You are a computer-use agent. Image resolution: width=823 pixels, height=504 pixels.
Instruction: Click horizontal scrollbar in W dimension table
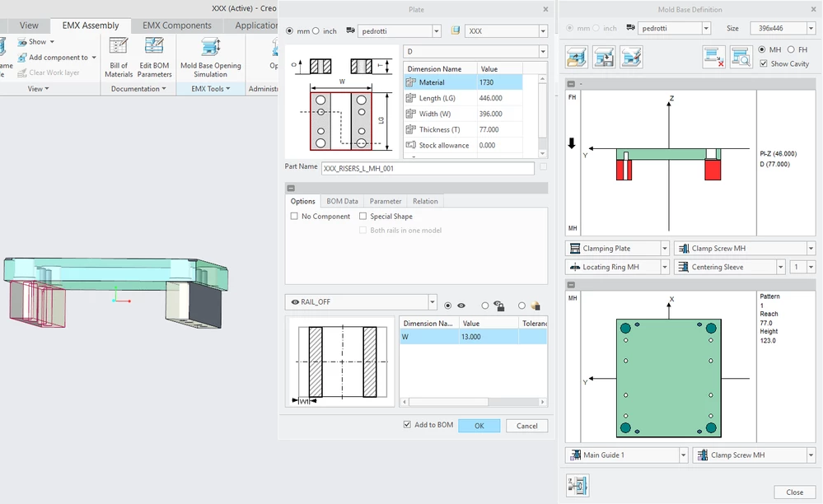pos(448,402)
